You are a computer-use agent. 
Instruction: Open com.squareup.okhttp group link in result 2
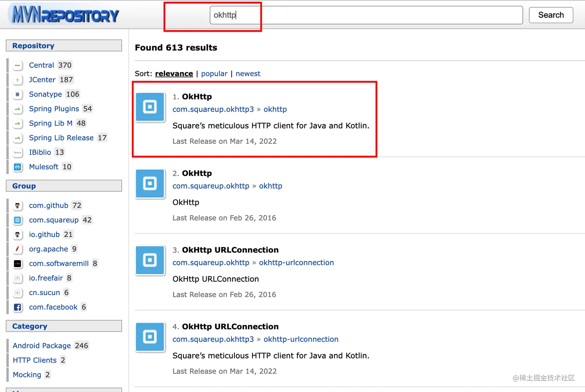pyautogui.click(x=211, y=186)
